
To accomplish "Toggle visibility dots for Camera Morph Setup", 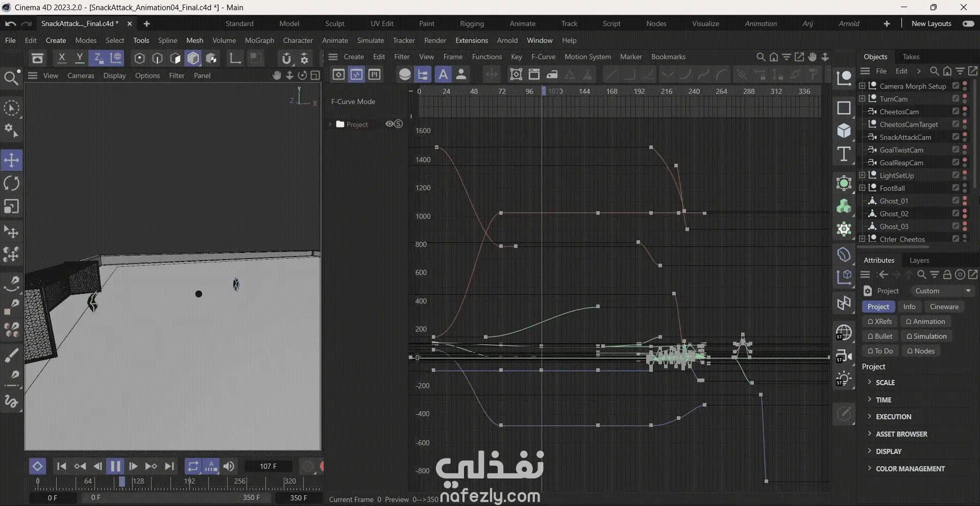I will pyautogui.click(x=965, y=86).
